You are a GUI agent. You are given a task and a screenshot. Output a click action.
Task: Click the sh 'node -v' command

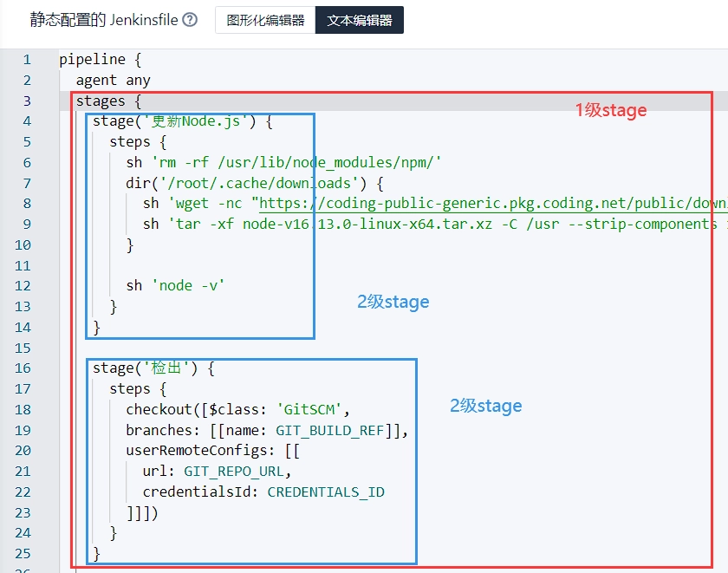point(175,285)
